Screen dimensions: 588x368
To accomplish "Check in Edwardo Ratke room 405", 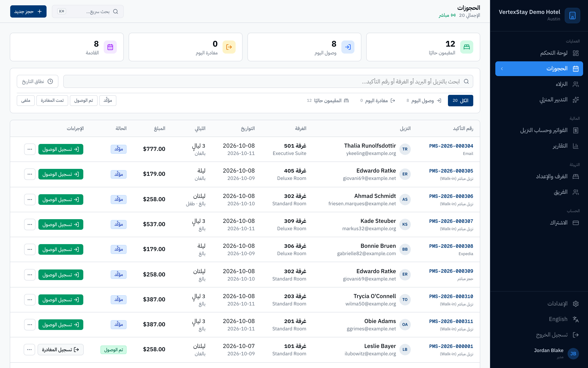I will (x=61, y=174).
